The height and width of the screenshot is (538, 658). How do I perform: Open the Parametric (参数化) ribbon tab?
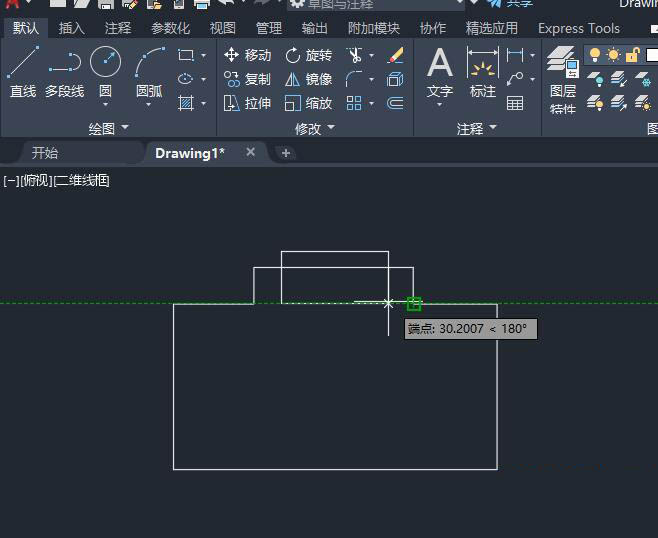pyautogui.click(x=170, y=28)
